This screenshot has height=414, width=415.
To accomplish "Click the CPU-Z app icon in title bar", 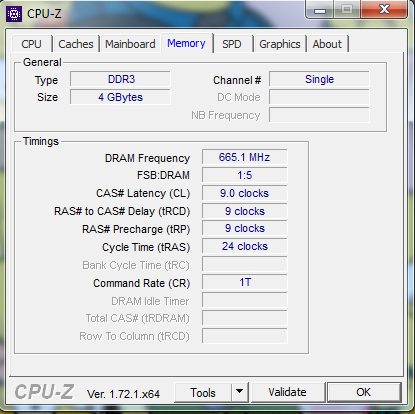I will (14, 14).
